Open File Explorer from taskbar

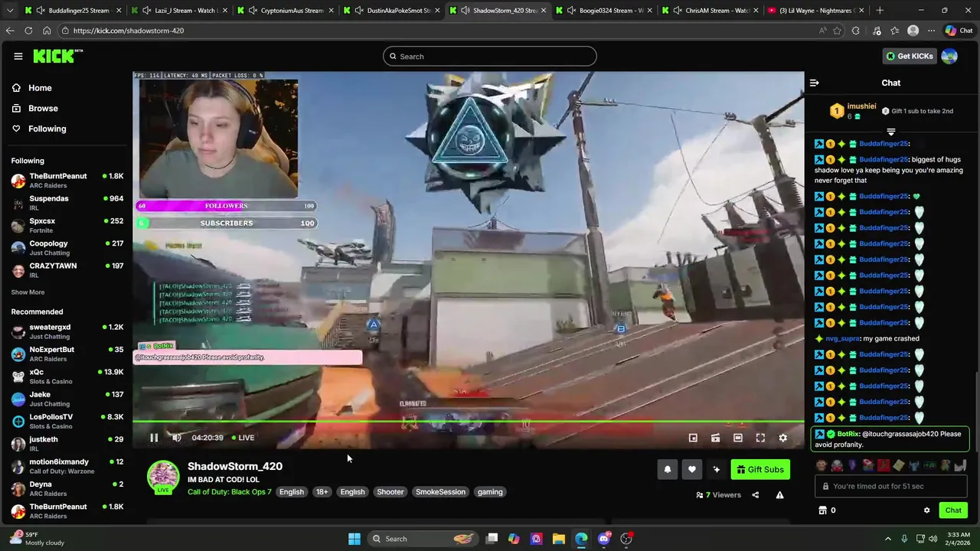point(559,539)
